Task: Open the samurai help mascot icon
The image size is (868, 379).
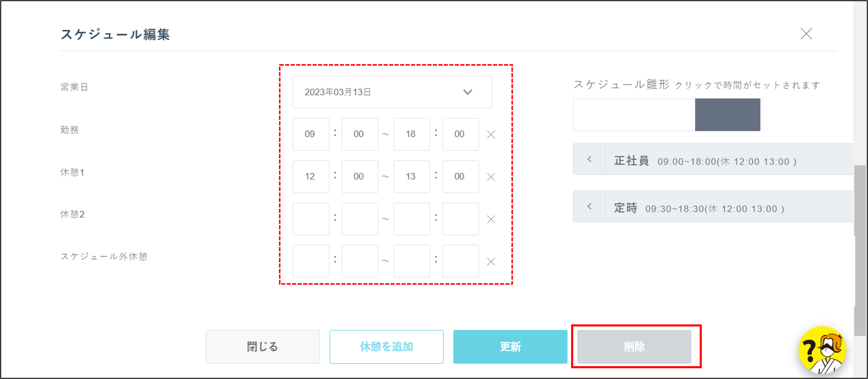Action: pyautogui.click(x=822, y=350)
